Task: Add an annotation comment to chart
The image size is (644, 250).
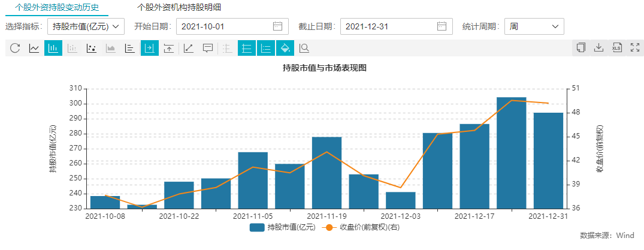Action: [x=207, y=48]
